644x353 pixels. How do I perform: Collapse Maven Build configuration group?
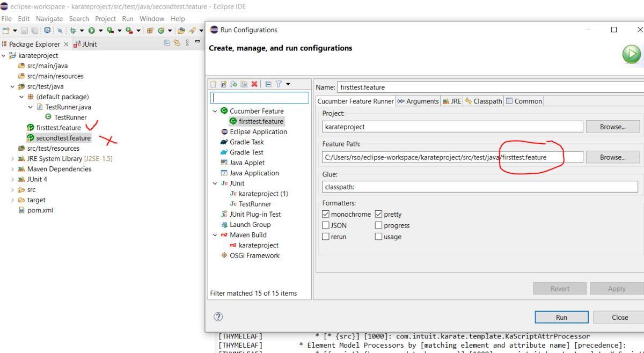pyautogui.click(x=215, y=235)
